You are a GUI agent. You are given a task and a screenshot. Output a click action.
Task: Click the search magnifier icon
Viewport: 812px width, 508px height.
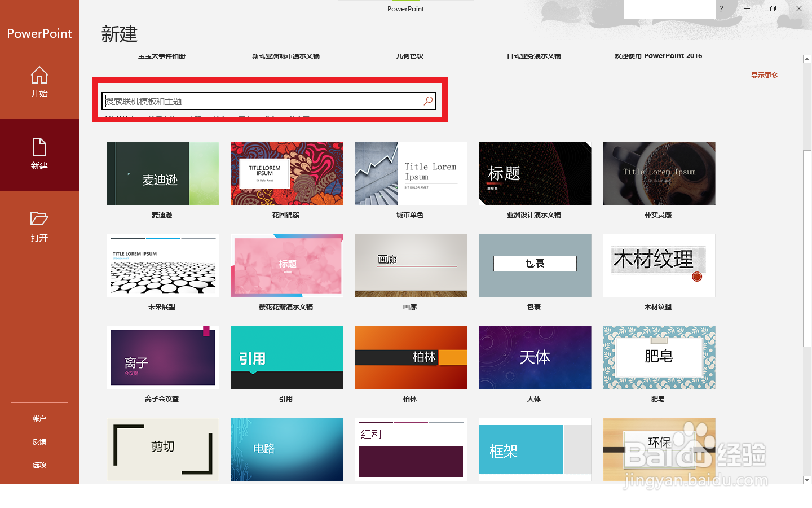pyautogui.click(x=428, y=101)
